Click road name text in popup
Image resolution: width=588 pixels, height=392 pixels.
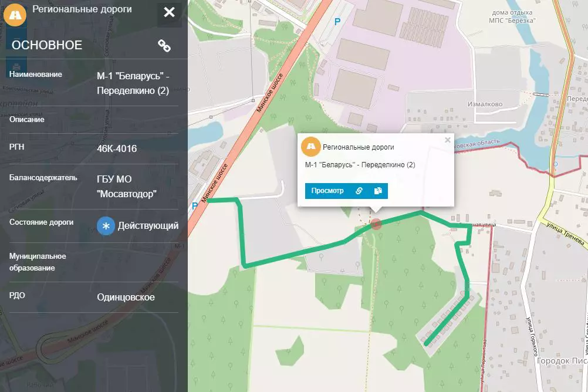[360, 165]
